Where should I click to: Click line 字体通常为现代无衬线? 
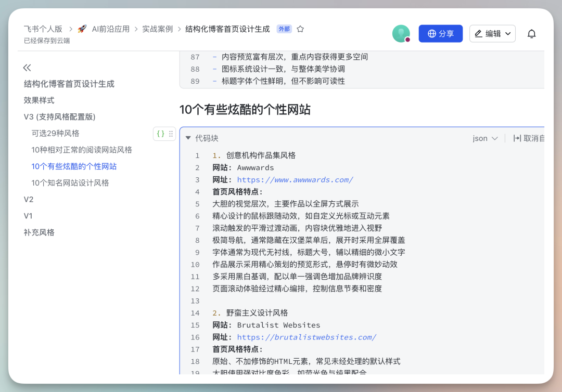[309, 252]
